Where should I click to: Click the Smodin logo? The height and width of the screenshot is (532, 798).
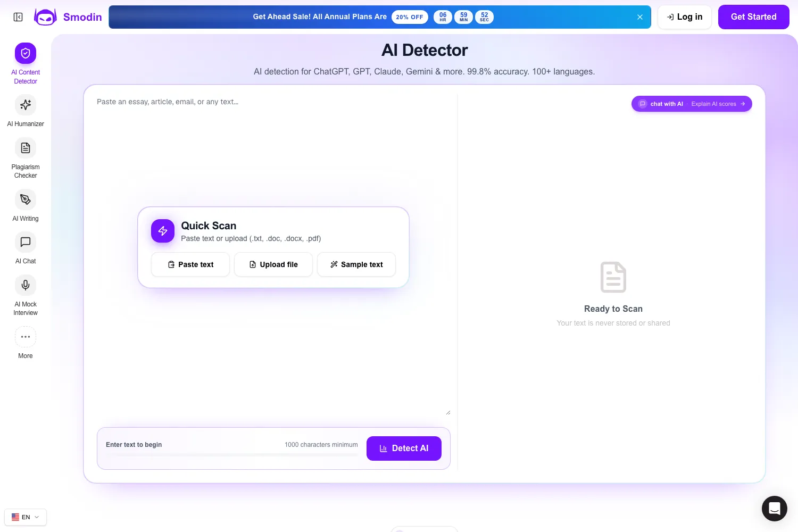[68, 17]
